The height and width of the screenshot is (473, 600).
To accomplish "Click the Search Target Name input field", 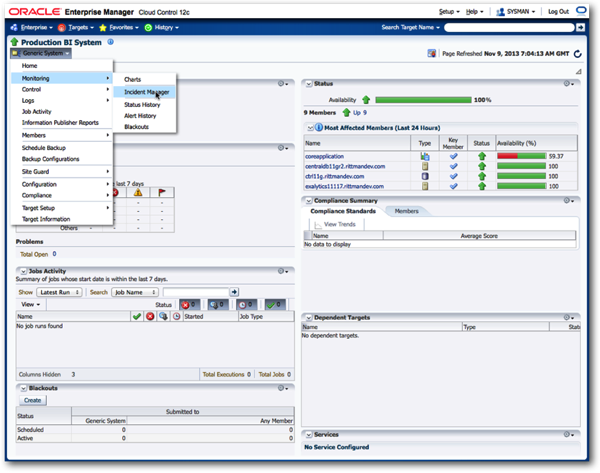I will click(x=509, y=28).
